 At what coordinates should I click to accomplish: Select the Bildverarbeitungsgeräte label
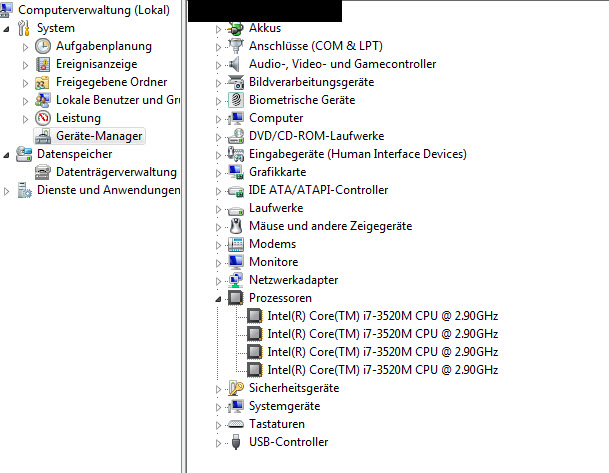(x=311, y=82)
